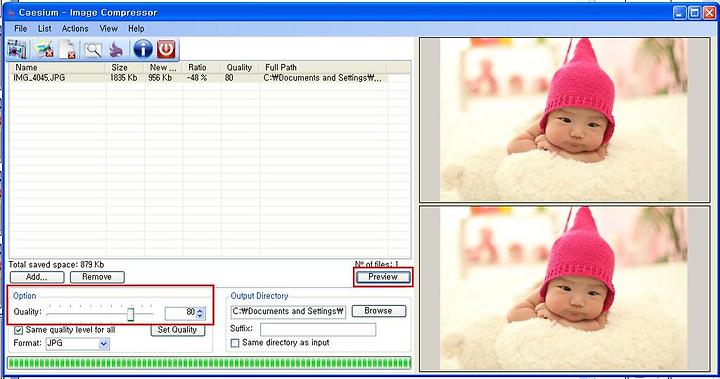720x379 pixels.
Task: Click the compressed image preview pane
Action: coord(564,288)
